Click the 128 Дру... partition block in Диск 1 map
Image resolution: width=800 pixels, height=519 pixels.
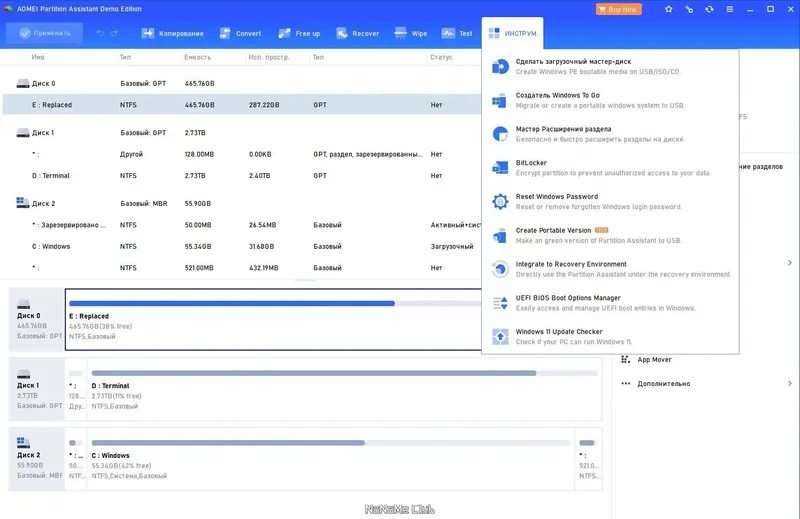pyautogui.click(x=76, y=389)
